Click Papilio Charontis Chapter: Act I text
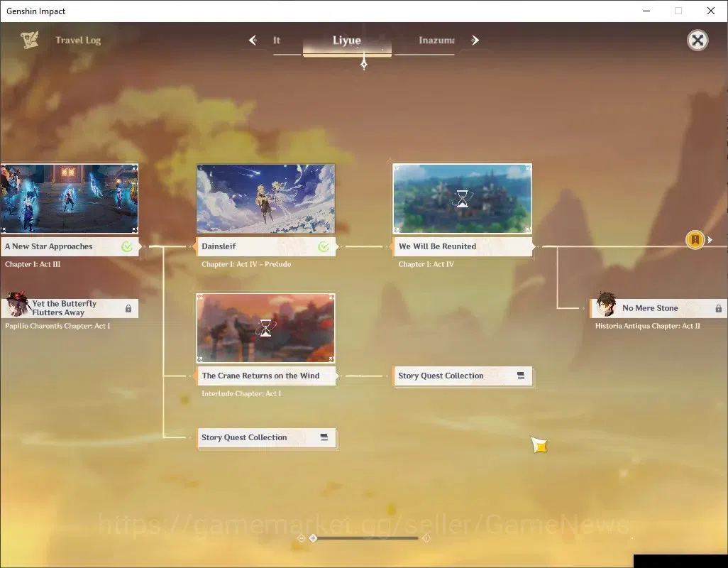The height and width of the screenshot is (568, 728). [57, 326]
